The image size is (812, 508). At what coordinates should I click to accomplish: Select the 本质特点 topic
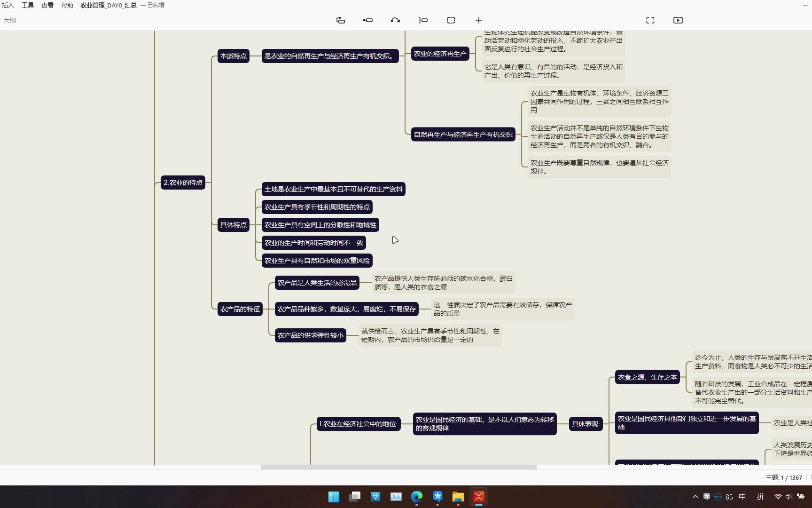234,56
